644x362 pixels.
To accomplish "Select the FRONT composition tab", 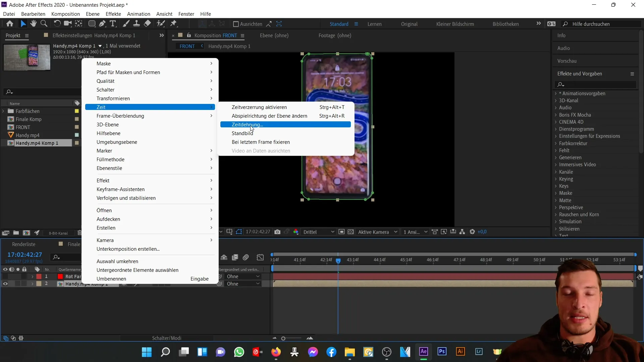I will [x=186, y=46].
